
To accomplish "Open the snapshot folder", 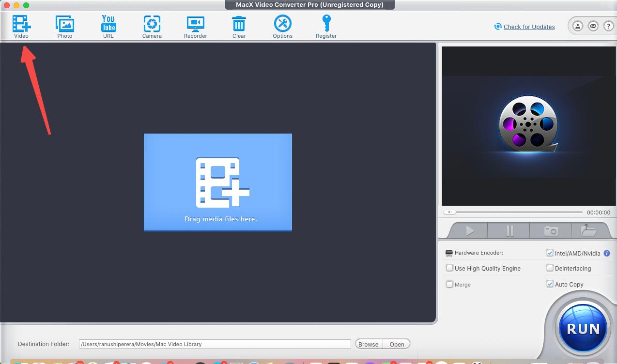I will pos(588,231).
